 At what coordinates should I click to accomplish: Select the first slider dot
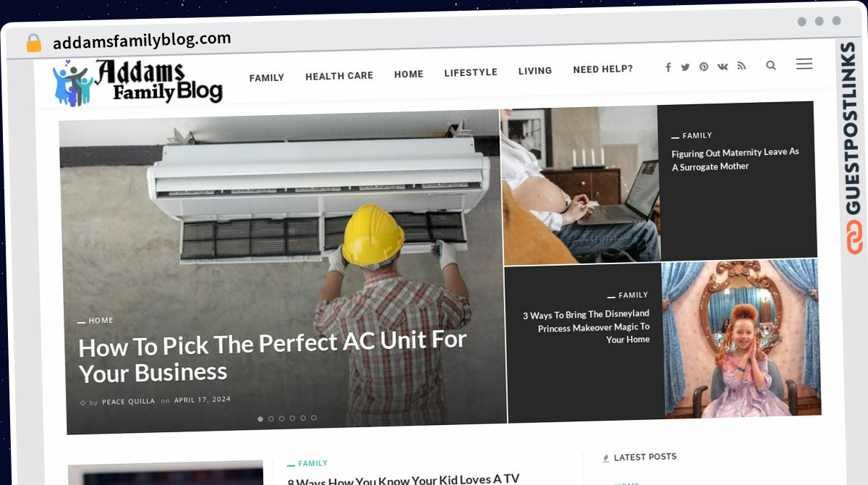[260, 418]
